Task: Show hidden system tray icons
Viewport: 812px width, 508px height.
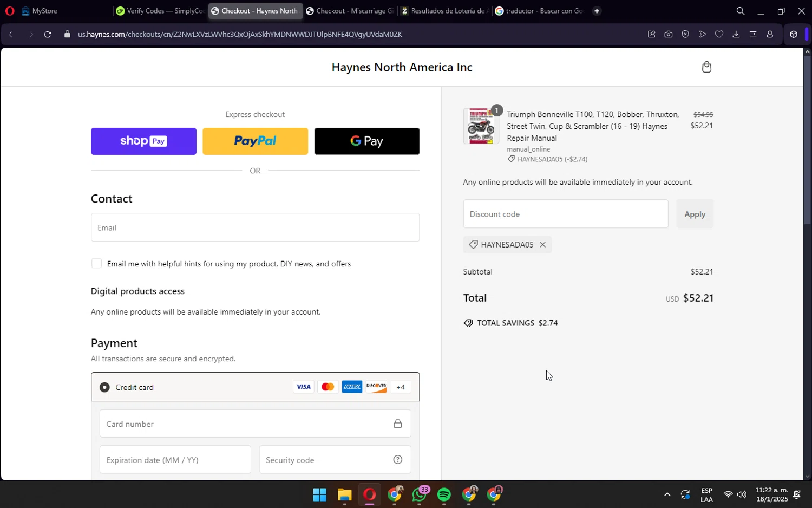Action: [x=667, y=494]
